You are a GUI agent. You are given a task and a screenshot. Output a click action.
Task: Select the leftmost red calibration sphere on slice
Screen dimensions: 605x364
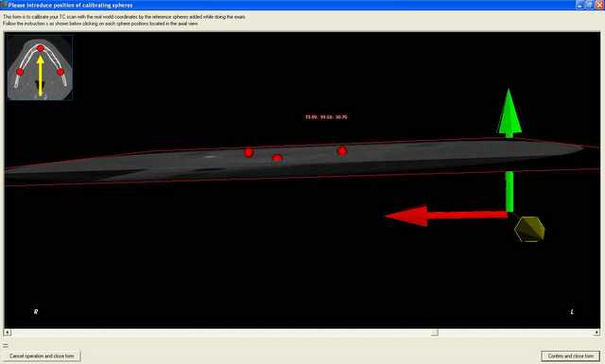(x=249, y=152)
